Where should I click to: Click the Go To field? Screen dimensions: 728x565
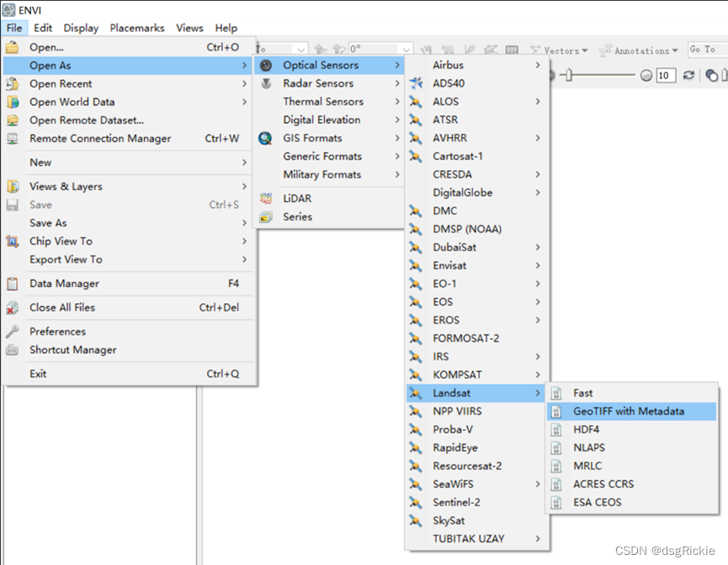[x=708, y=49]
